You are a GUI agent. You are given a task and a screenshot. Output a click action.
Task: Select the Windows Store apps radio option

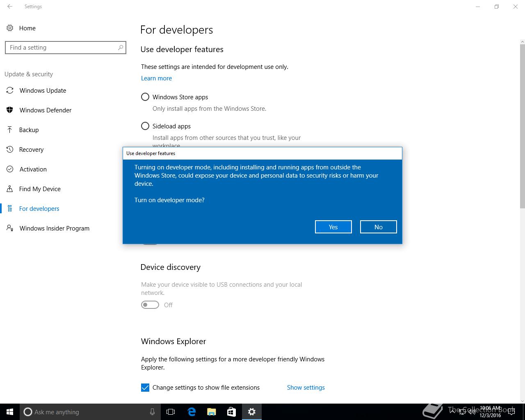(x=145, y=97)
